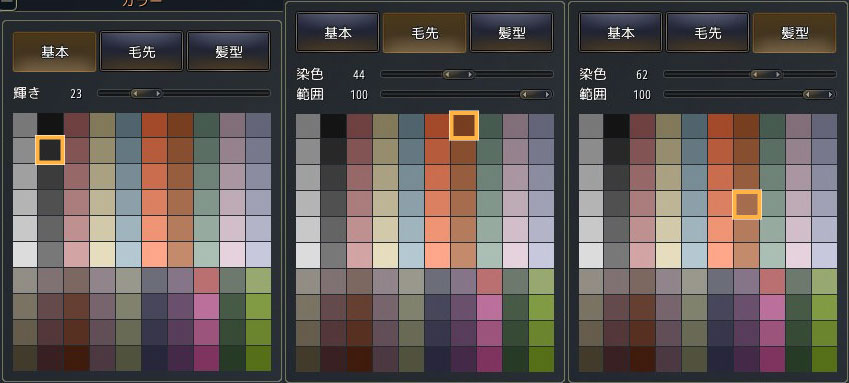The image size is (849, 383).
Task: Click the 染色 value 44
Action: tap(358, 75)
